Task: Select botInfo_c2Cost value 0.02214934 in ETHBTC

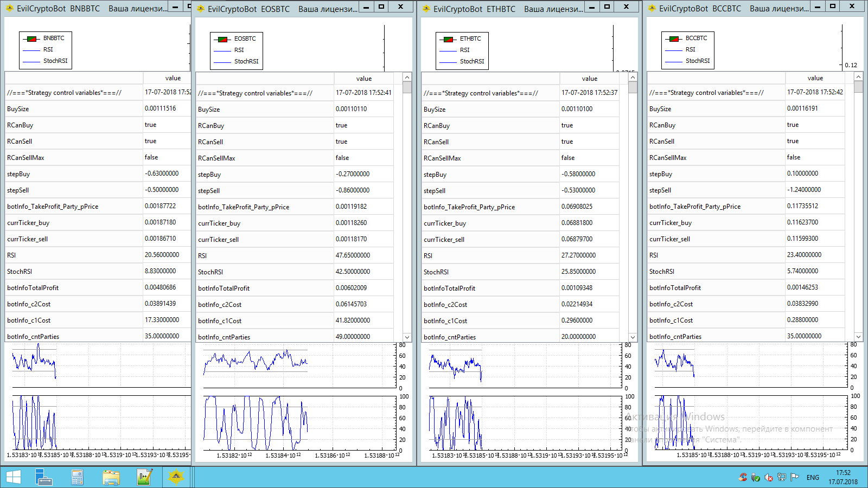Action: [577, 304]
